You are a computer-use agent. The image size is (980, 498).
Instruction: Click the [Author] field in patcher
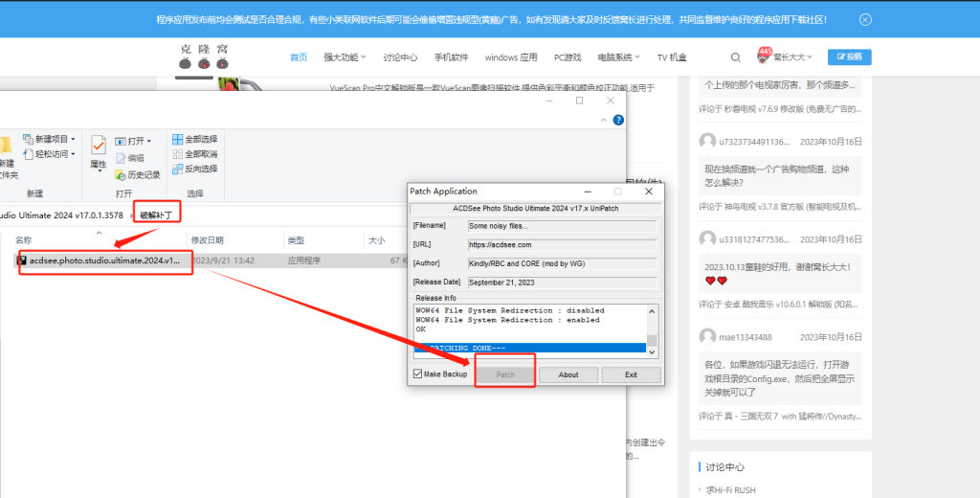(x=563, y=263)
